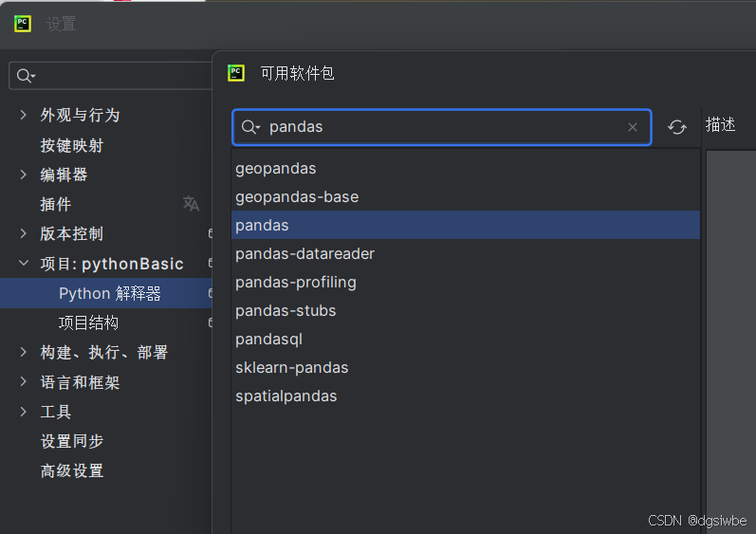
Task: Collapse the 项目: pythonBasic section
Action: (23, 263)
